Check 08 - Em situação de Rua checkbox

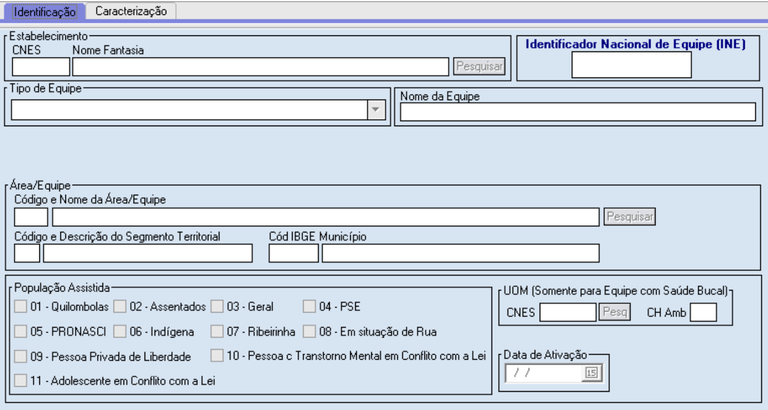(309, 332)
